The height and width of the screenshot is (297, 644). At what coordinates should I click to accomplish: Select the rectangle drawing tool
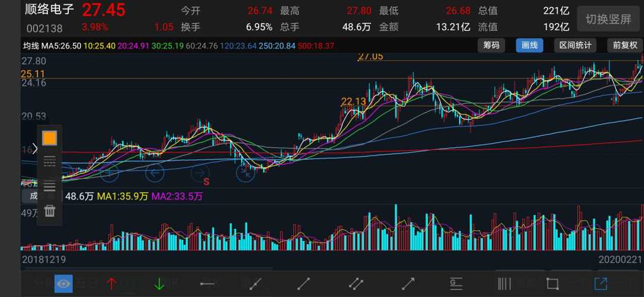coord(552,283)
